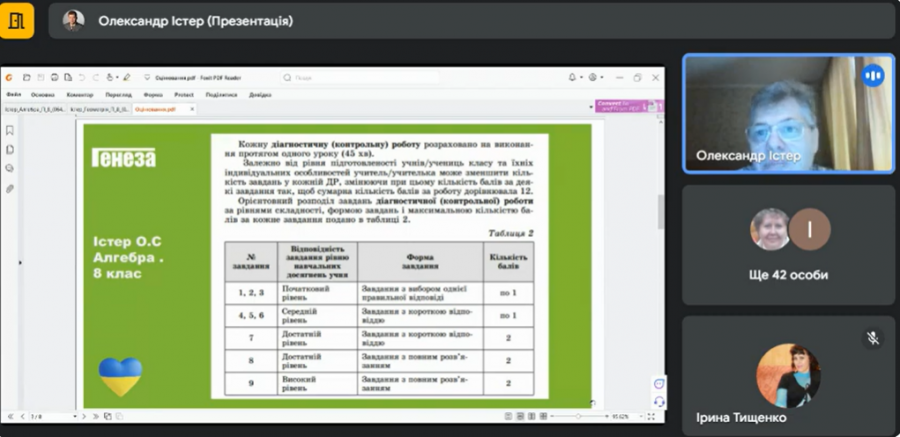Click the blue audio indicator on Олександр's tile

coord(872,75)
